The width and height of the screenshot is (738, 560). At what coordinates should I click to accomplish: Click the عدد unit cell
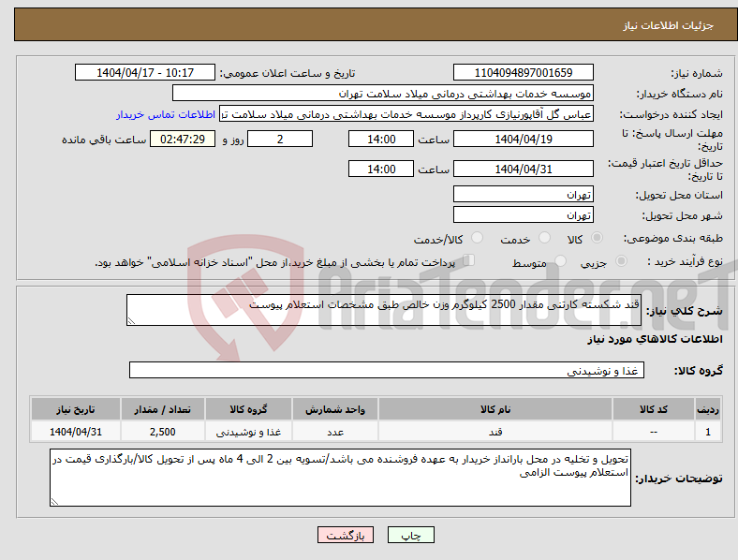pyautogui.click(x=335, y=432)
